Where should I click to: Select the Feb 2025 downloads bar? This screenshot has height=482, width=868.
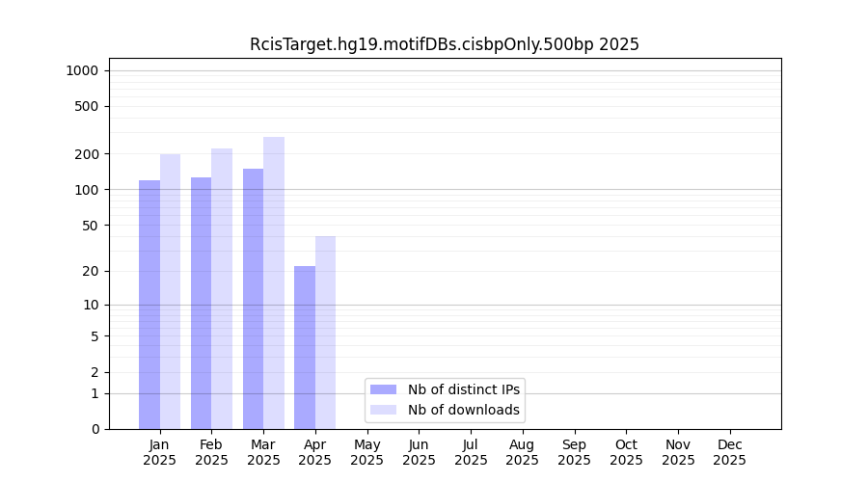[x=222, y=288]
